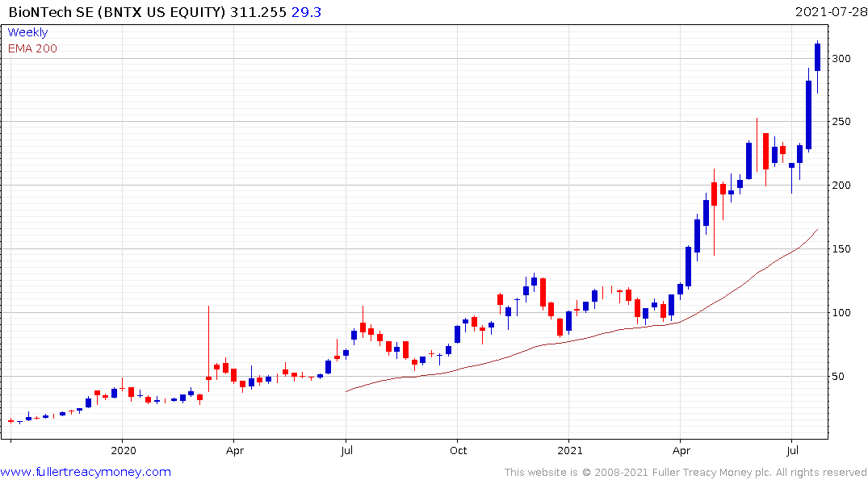The height and width of the screenshot is (484, 868).
Task: Click the 2021 time axis label
Action: [x=570, y=450]
